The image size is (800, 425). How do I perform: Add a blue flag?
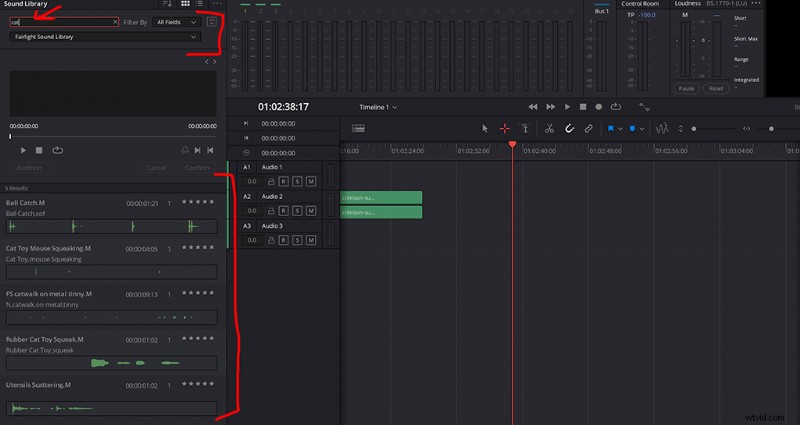point(610,129)
